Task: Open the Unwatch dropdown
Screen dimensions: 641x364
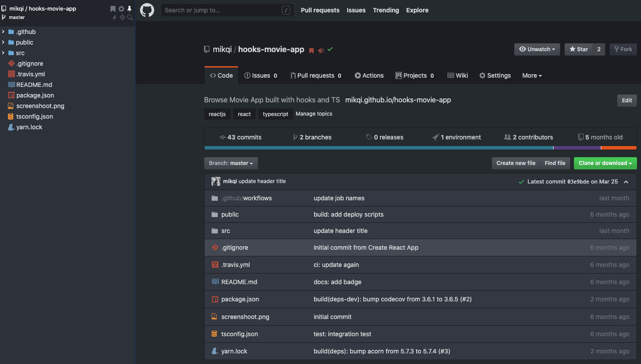Action: coord(537,49)
